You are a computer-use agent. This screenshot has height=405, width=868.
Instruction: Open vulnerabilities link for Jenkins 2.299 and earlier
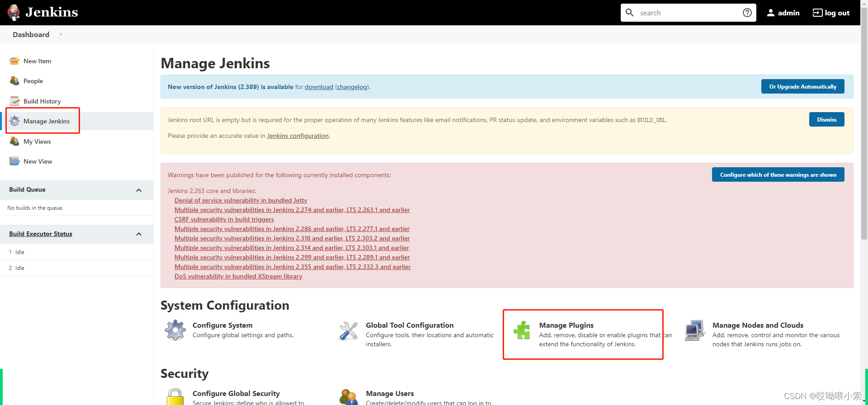292,257
